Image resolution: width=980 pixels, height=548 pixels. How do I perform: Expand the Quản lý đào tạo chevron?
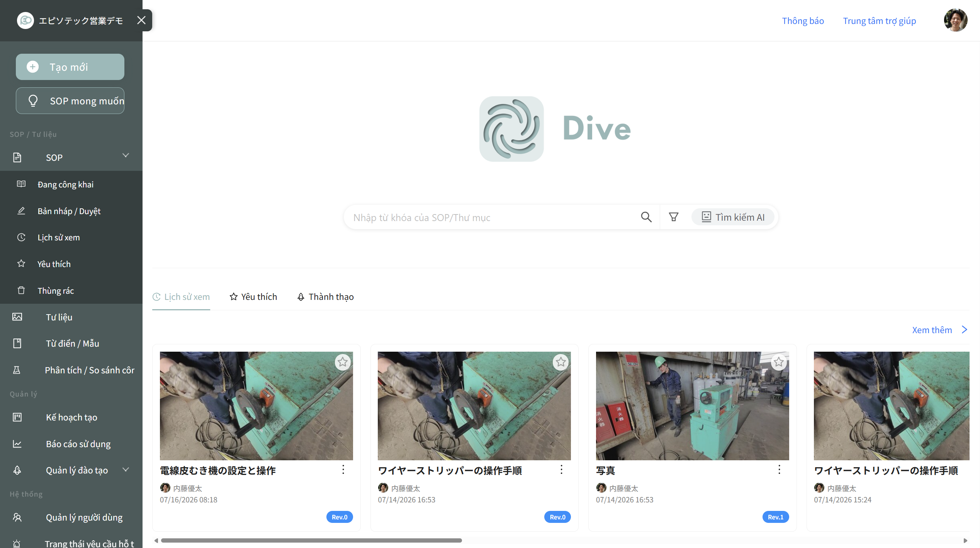(126, 470)
